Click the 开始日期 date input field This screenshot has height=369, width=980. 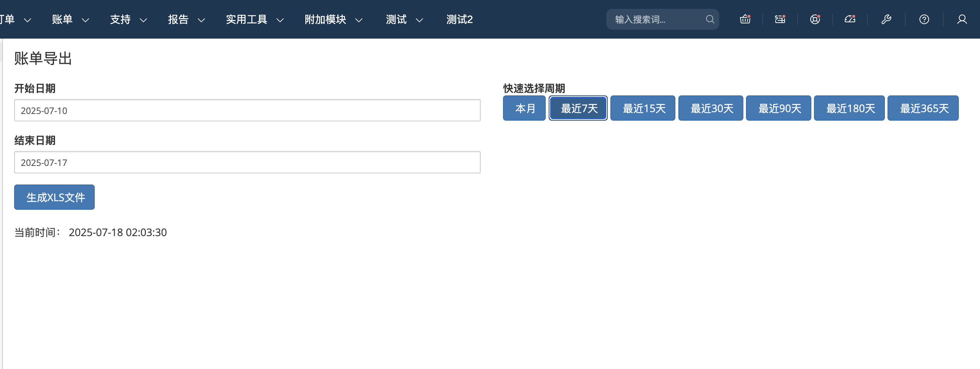coord(247,111)
